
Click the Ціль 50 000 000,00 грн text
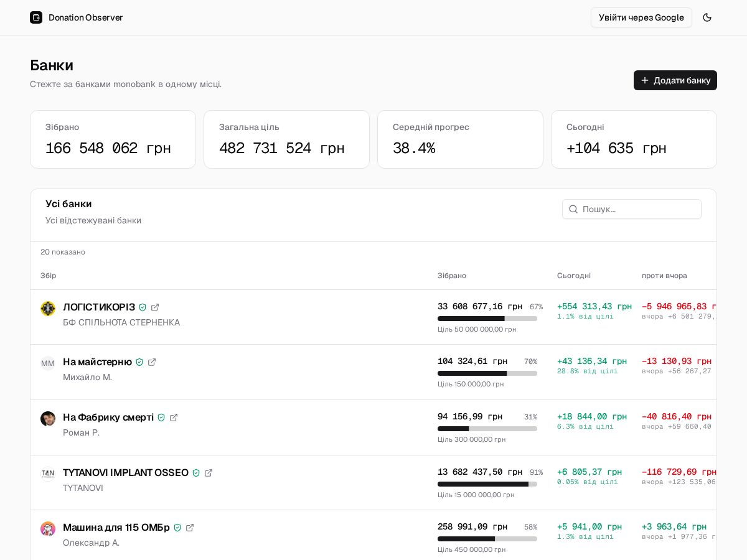[x=477, y=329]
